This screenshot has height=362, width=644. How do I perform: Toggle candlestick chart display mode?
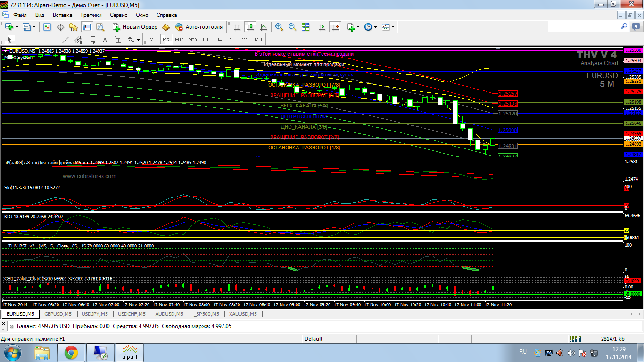click(250, 27)
